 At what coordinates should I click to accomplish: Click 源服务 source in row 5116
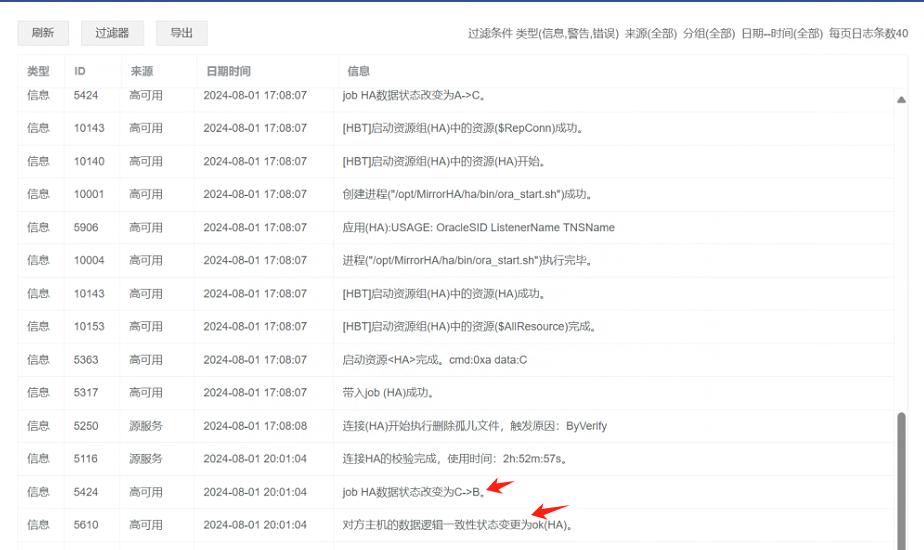click(x=146, y=459)
